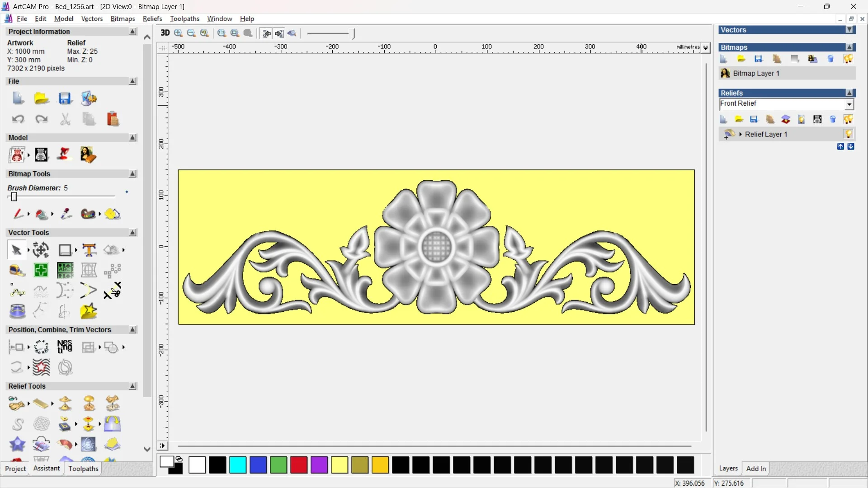Delete bitmap layer with trash icon

click(830, 59)
